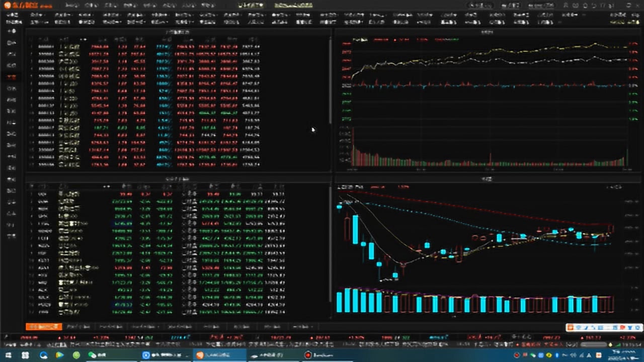Expand the second tab below lower stock list
644x362 pixels.
78,327
